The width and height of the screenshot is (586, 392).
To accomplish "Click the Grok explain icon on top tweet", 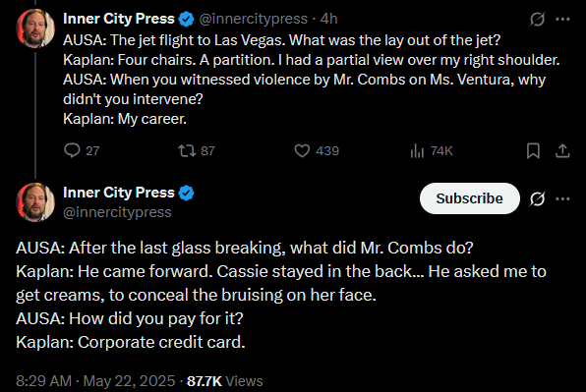I will coord(537,19).
